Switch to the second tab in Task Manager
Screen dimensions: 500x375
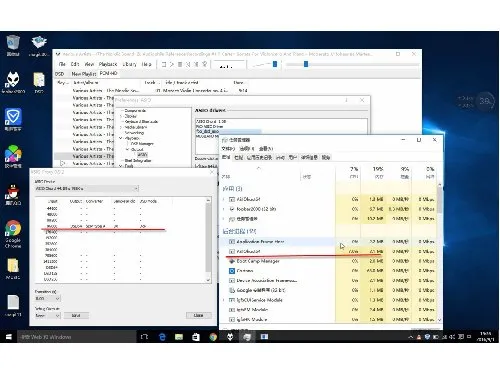[238, 157]
